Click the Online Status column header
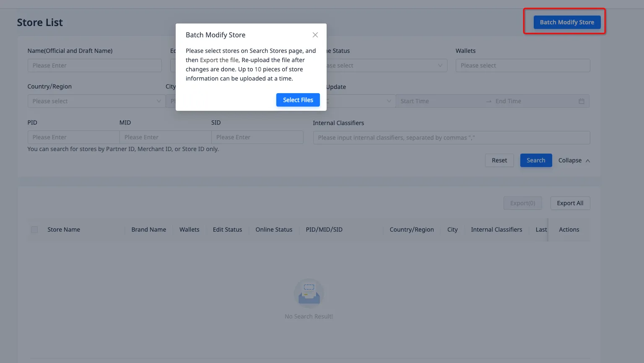The width and height of the screenshot is (644, 363). (x=274, y=230)
